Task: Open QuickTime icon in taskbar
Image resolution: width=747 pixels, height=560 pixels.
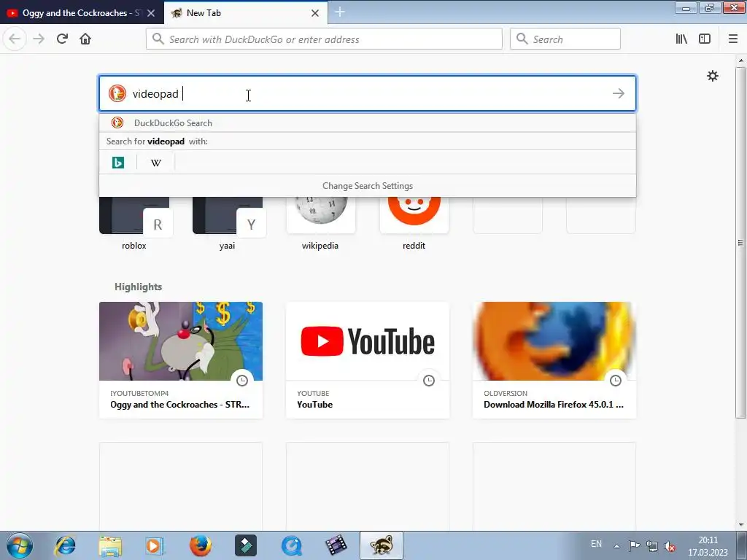Action: click(292, 545)
